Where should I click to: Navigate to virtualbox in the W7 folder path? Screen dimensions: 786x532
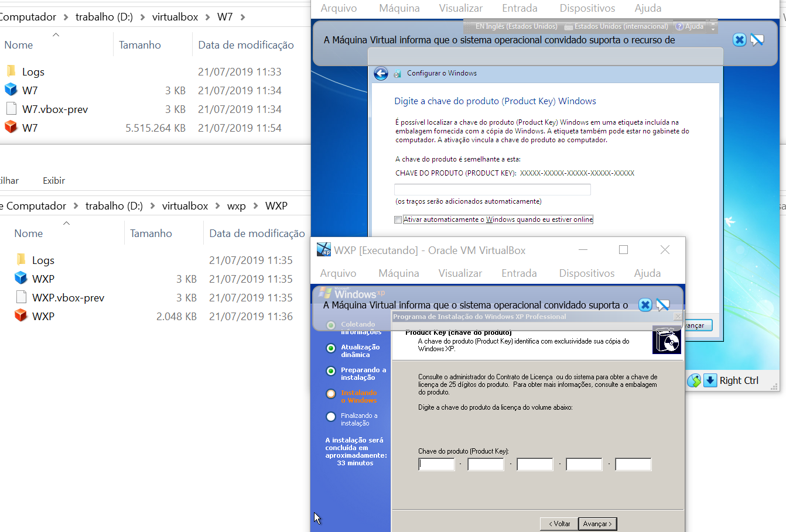[175, 17]
